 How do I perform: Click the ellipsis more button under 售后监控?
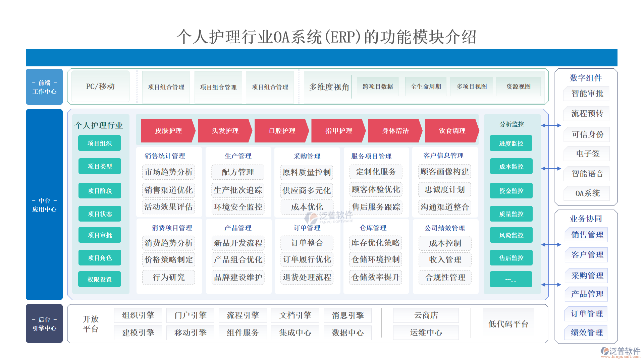[511, 279]
